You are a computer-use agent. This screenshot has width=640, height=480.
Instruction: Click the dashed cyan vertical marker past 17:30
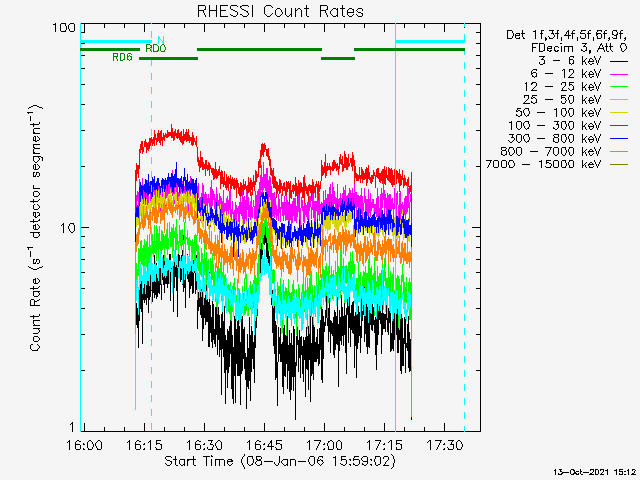coord(464,227)
